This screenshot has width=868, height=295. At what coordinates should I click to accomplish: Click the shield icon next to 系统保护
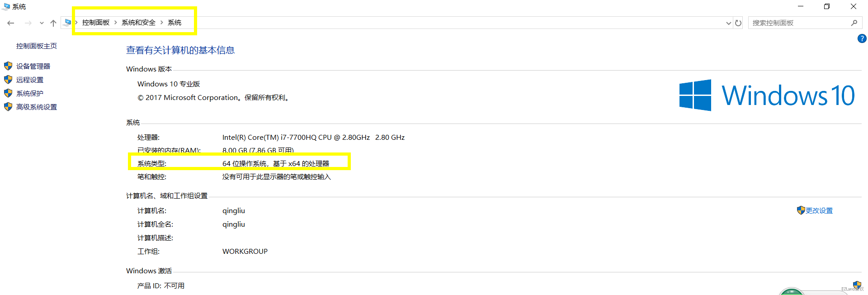tap(8, 93)
